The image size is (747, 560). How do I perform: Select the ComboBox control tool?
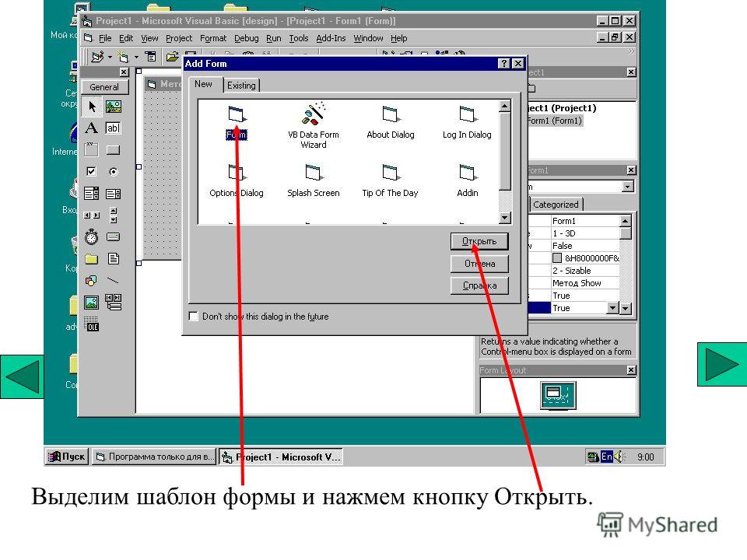[x=92, y=194]
